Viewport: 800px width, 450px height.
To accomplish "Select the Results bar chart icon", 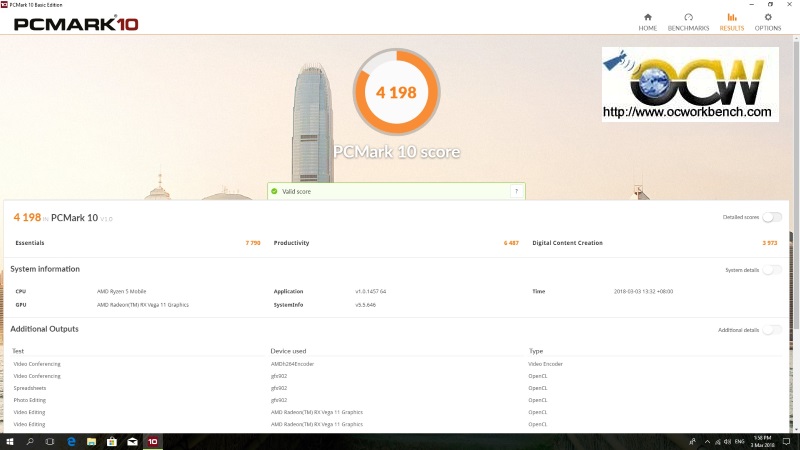I will click(x=732, y=17).
